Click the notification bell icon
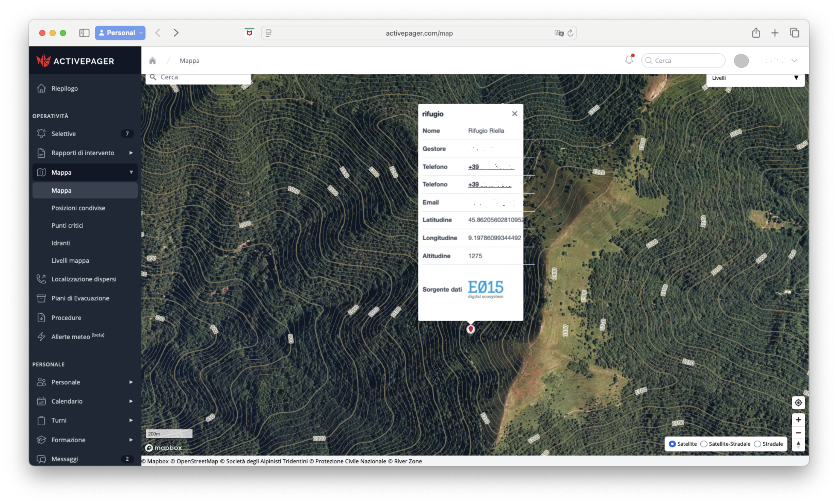This screenshot has height=504, width=838. 629,60
